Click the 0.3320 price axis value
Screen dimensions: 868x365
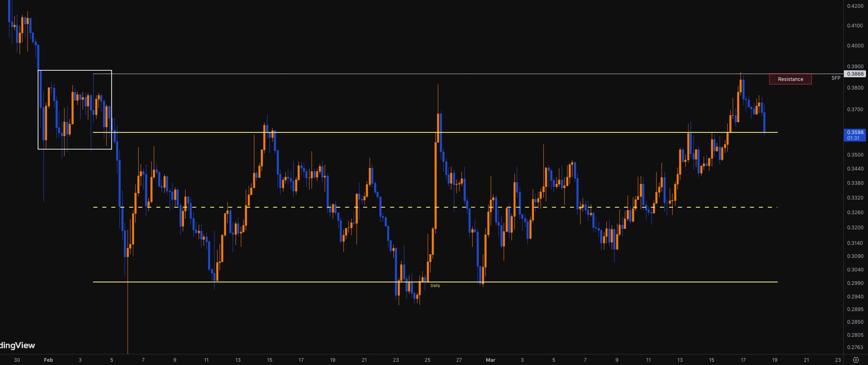tap(855, 198)
